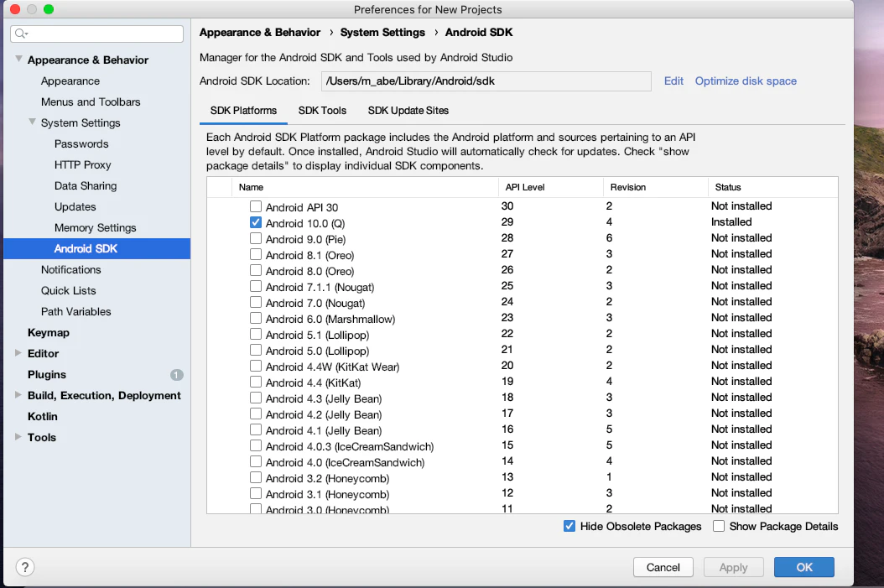Open Memory Settings page
The height and width of the screenshot is (588, 884).
pos(96,228)
